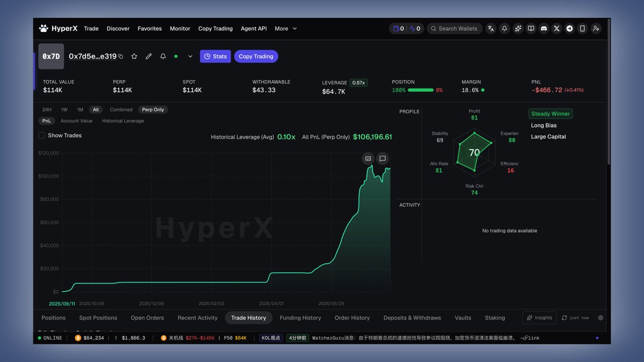Select the Trade History tab
Viewport: 644px width, 362px height.
[x=248, y=317]
